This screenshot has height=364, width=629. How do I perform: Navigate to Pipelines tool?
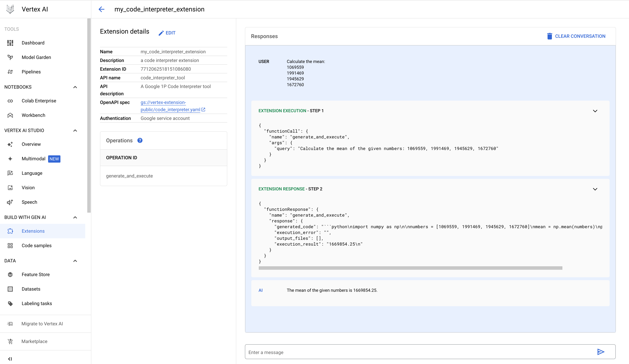point(31,72)
